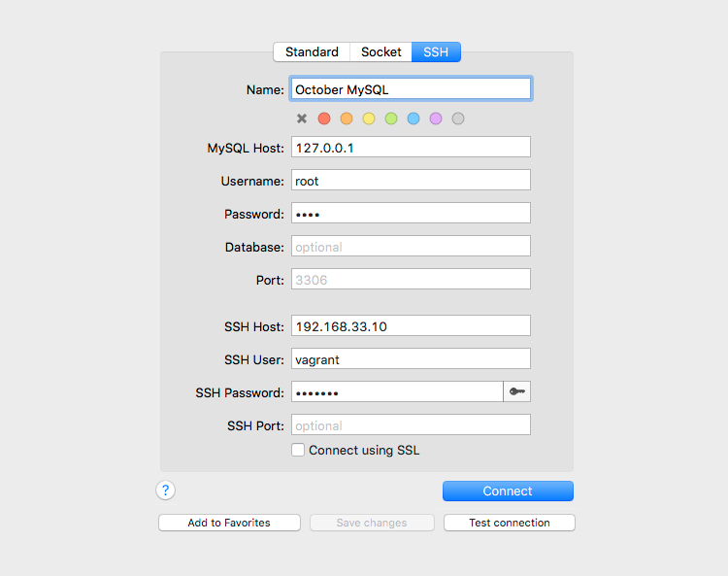Pick the gray color label
Screen dimensions: 728x576
[458, 119]
